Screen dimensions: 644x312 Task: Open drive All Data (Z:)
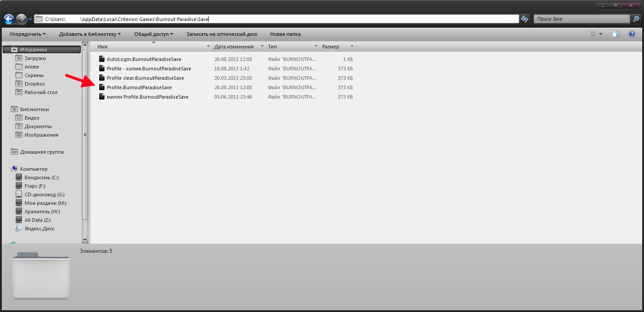38,220
